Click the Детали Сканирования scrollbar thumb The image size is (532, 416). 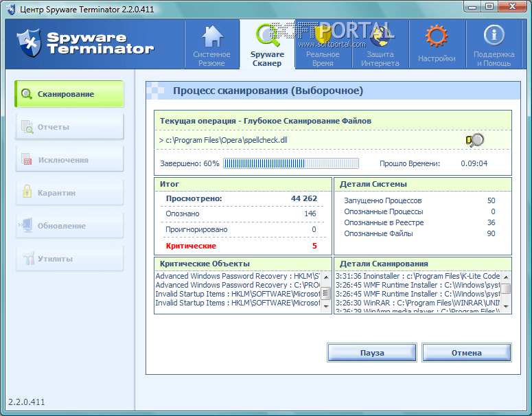pos(506,288)
